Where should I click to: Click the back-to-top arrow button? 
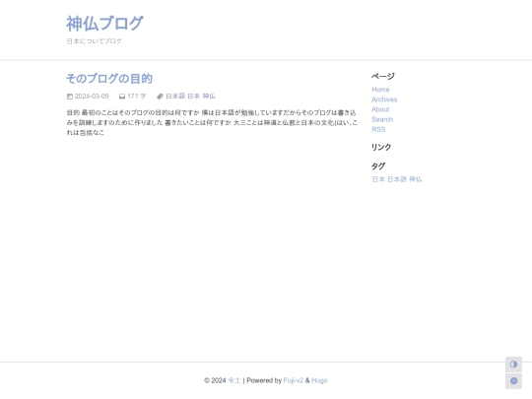click(x=513, y=381)
